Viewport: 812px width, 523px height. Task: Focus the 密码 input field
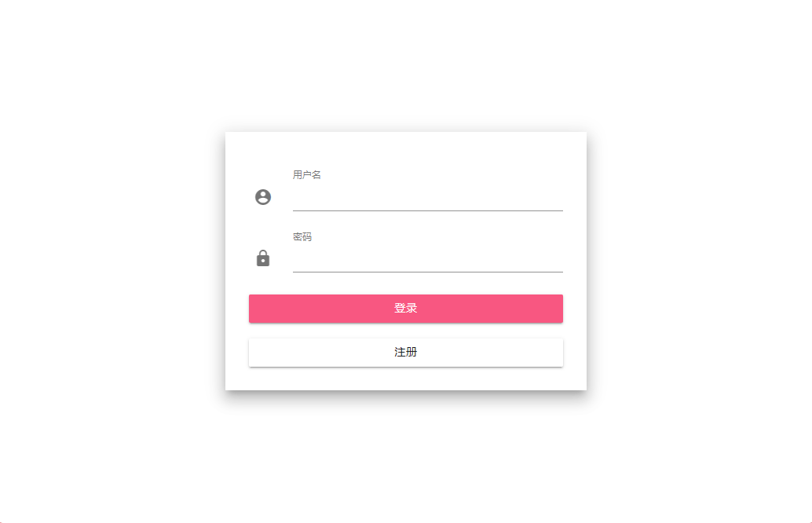427,260
